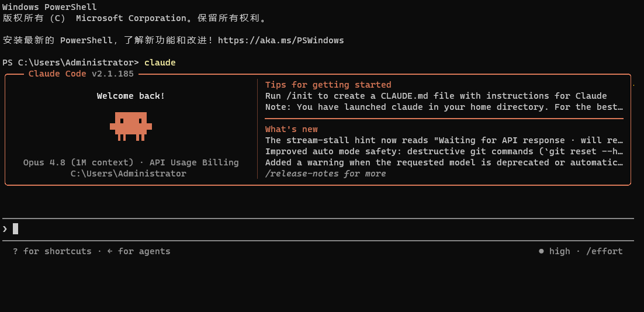Click the /release-notes for more text
This screenshot has width=644, height=312.
point(326,174)
